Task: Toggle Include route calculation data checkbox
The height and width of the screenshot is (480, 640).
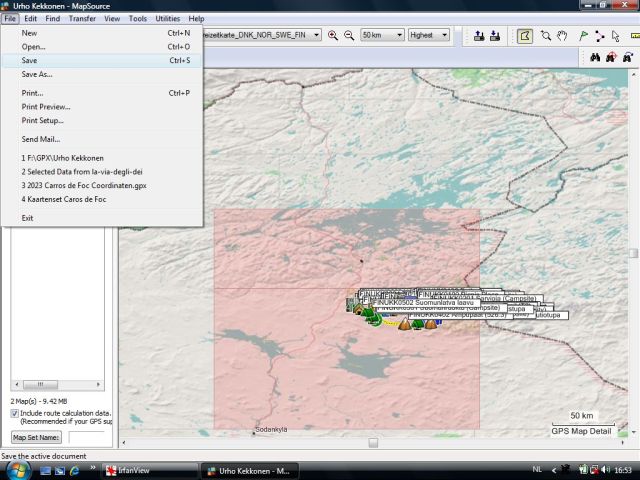Action: pos(15,413)
